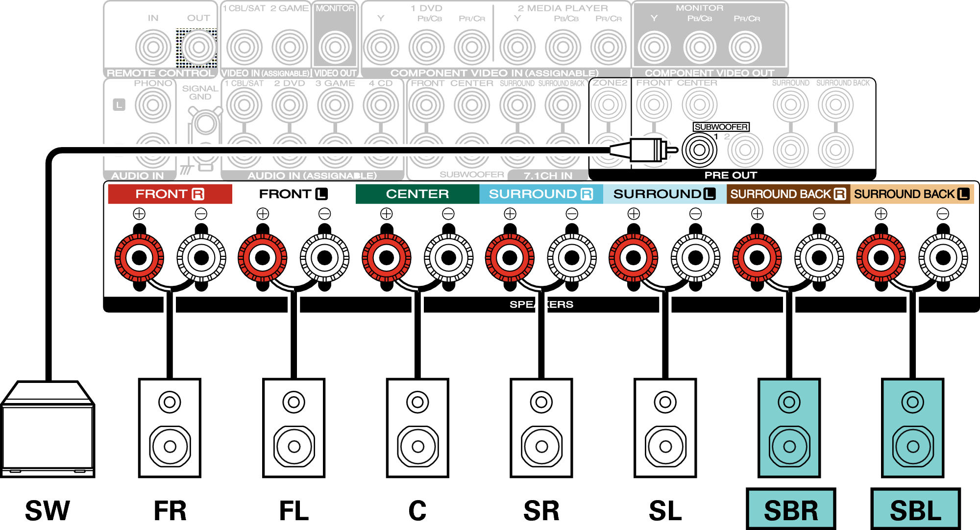Click the SBR speaker label
Image resolution: width=980 pixels, height=530 pixels.
[790, 510]
